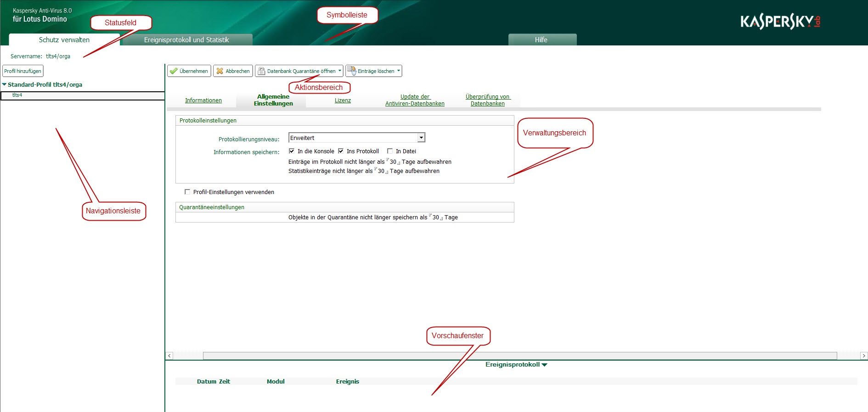
Task: Click the orange X Abbrechen icon
Action: click(220, 71)
